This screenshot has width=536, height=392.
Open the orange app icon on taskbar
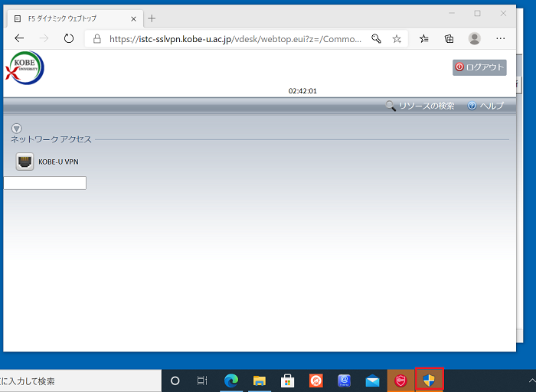click(x=315, y=381)
